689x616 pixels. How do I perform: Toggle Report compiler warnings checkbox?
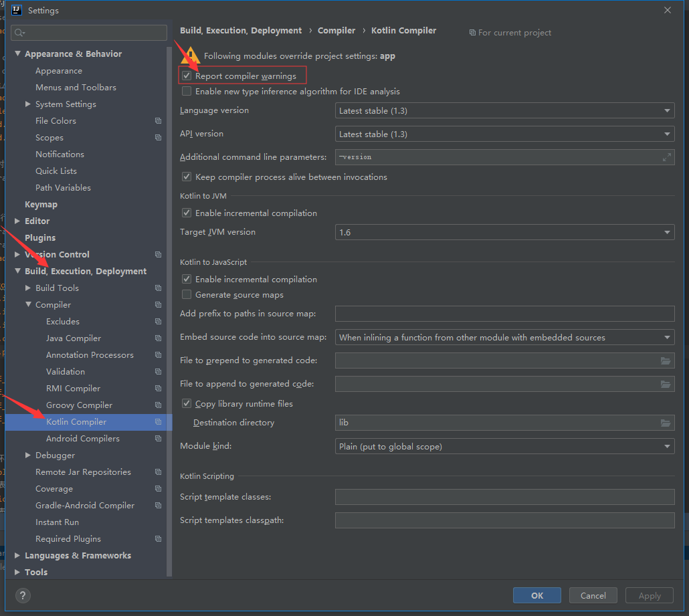pos(187,76)
